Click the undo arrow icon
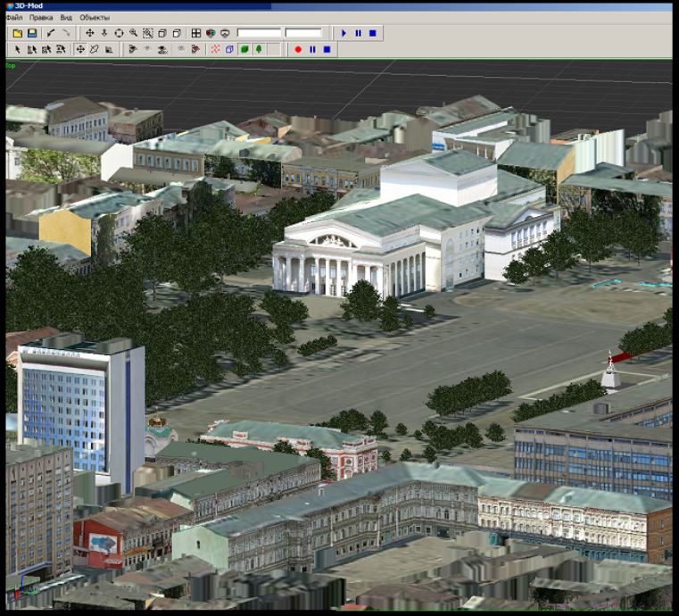The width and height of the screenshot is (679, 616). (51, 33)
